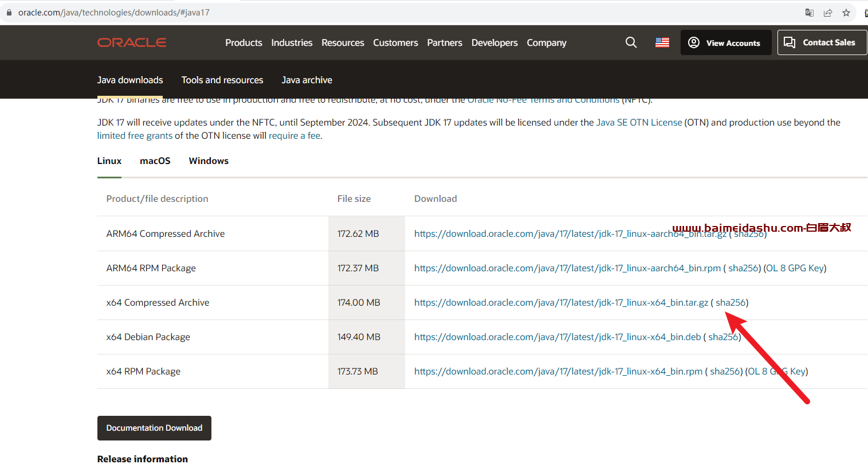Viewport: 868px width, 464px height.
Task: Click the '172.62 MB' file size
Action: tap(358, 233)
